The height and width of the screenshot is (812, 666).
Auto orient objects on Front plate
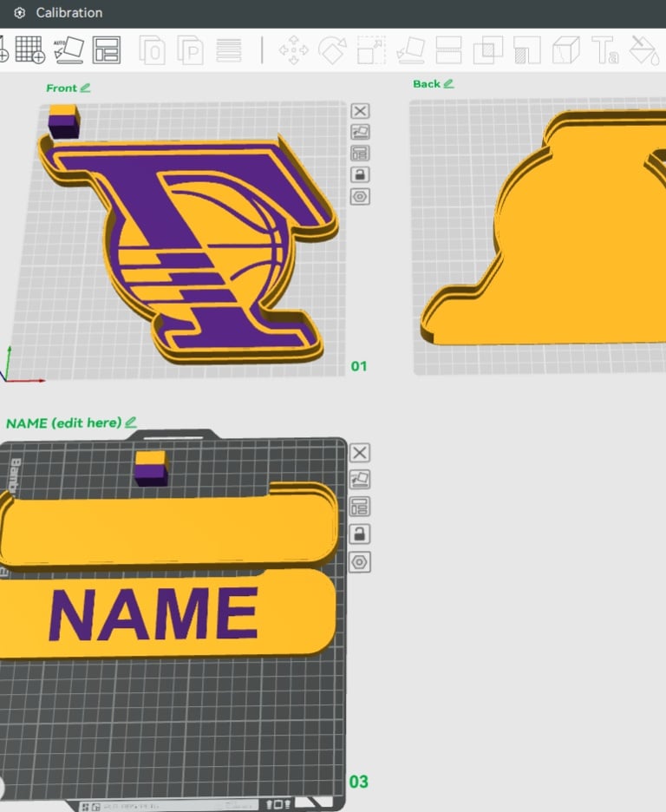tap(360, 132)
